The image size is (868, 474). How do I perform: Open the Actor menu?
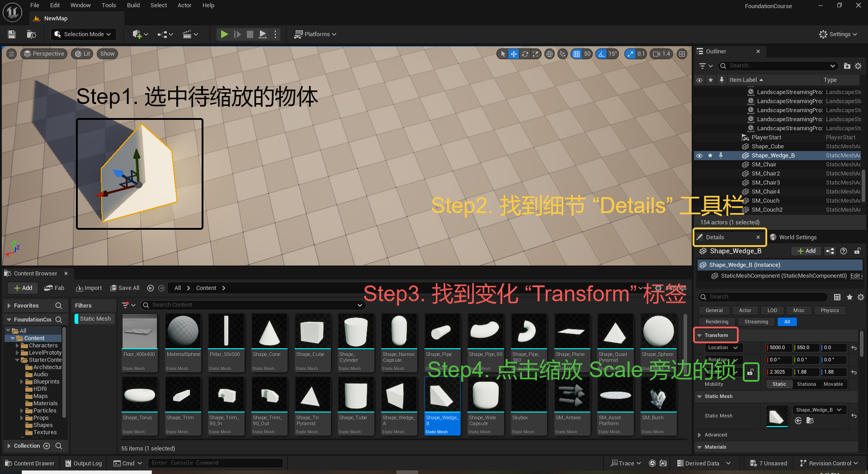[x=184, y=5]
